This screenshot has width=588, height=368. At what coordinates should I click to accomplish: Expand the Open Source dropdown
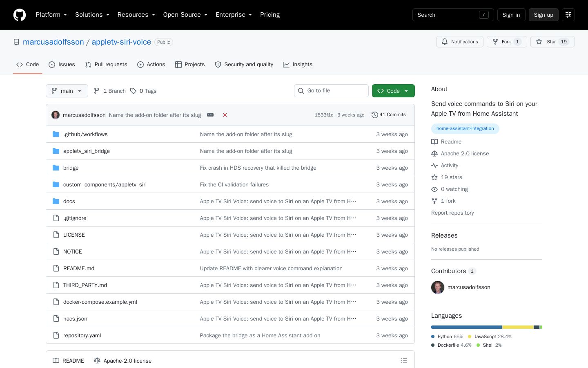[185, 15]
